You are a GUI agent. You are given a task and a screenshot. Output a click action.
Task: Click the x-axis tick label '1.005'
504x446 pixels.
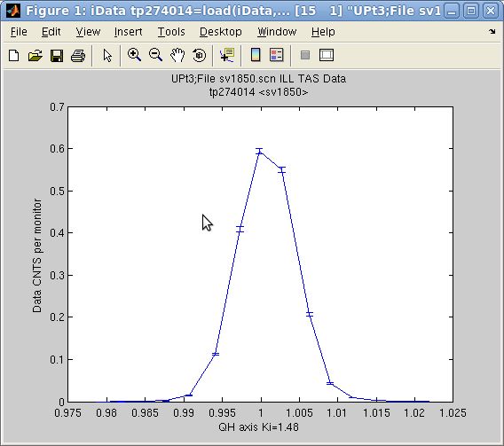click(x=299, y=412)
